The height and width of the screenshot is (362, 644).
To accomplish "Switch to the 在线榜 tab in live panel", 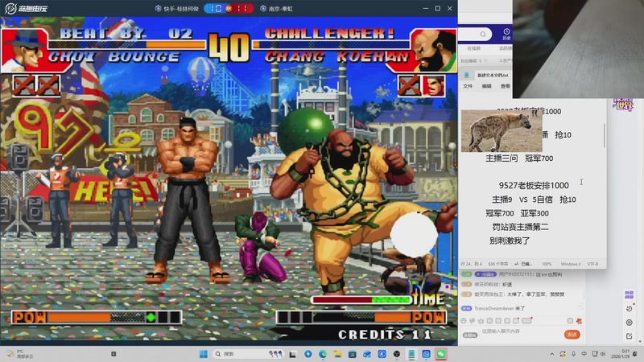I will tap(473, 48).
